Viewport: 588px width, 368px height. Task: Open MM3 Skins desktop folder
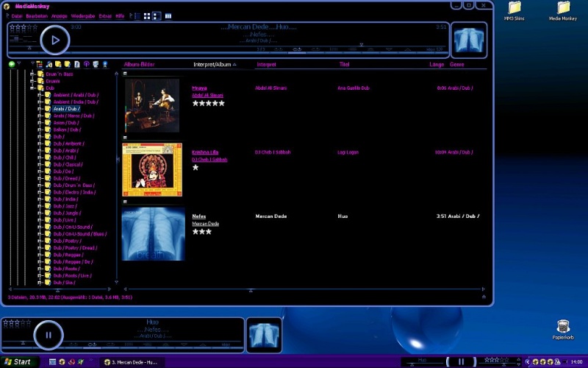point(514,10)
